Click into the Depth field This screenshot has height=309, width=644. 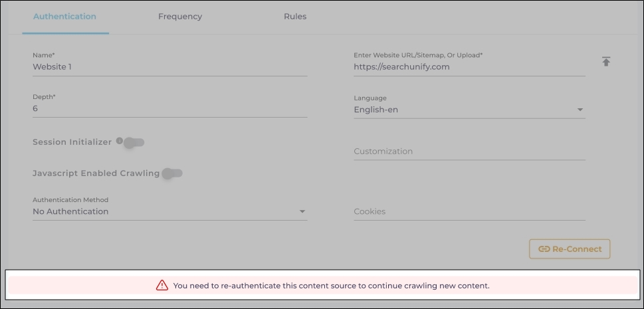(169, 108)
